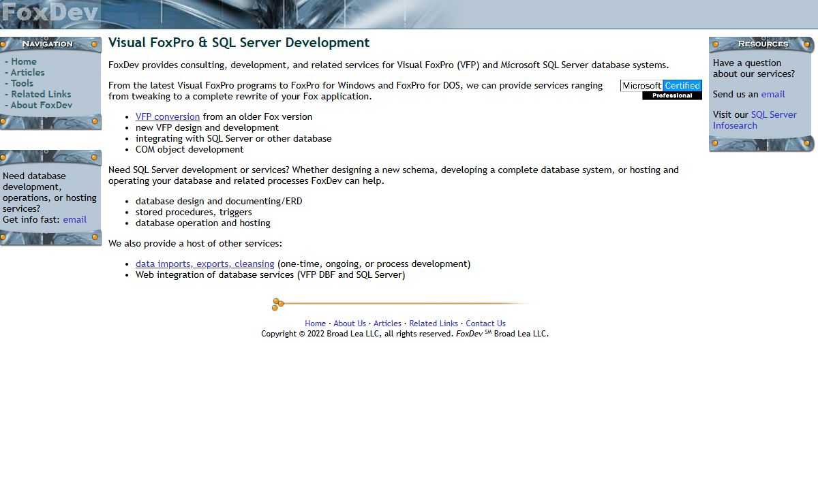Click email link after 'Send us an'
The width and height of the screenshot is (818, 504).
(773, 94)
